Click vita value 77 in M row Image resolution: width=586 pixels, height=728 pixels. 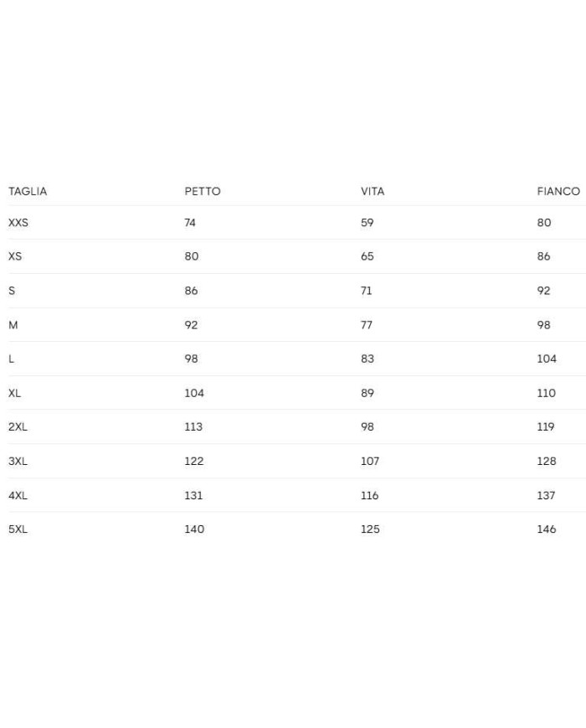tap(367, 325)
